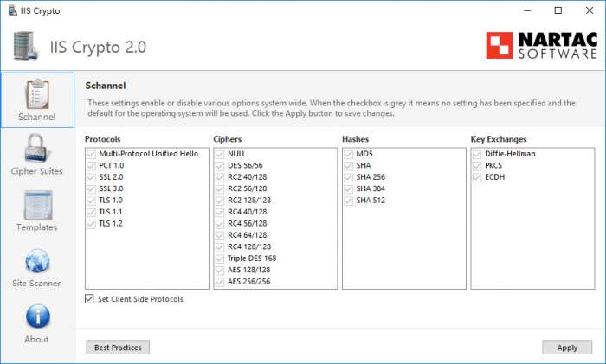Close the IIS Crypto window
Screen dimensions: 606x364
pos(590,10)
